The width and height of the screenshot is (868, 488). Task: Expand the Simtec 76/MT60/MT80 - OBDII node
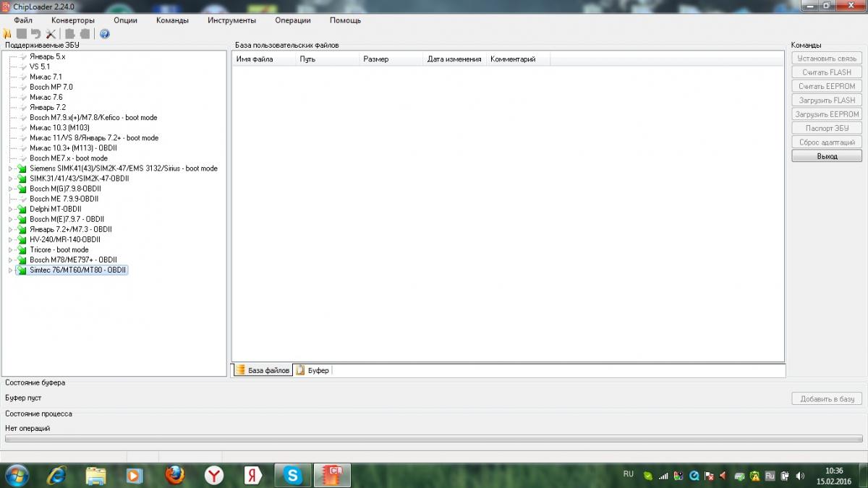click(x=10, y=270)
